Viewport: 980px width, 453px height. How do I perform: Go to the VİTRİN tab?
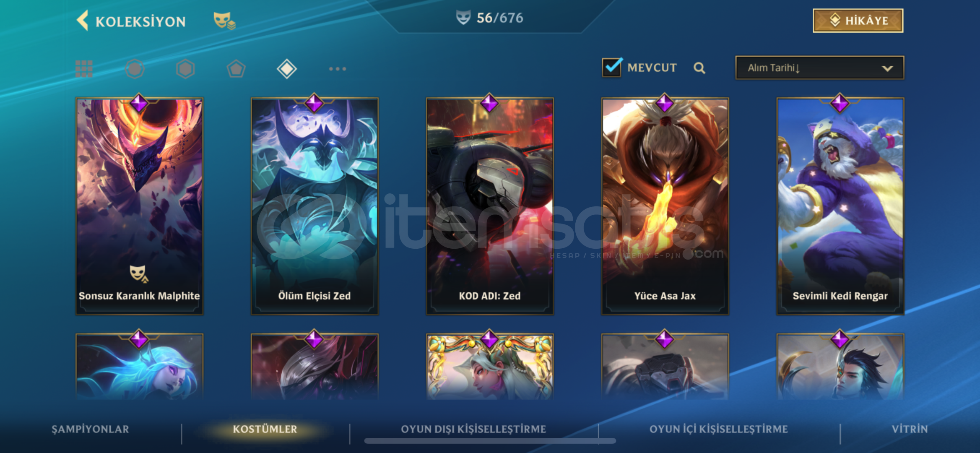(910, 429)
